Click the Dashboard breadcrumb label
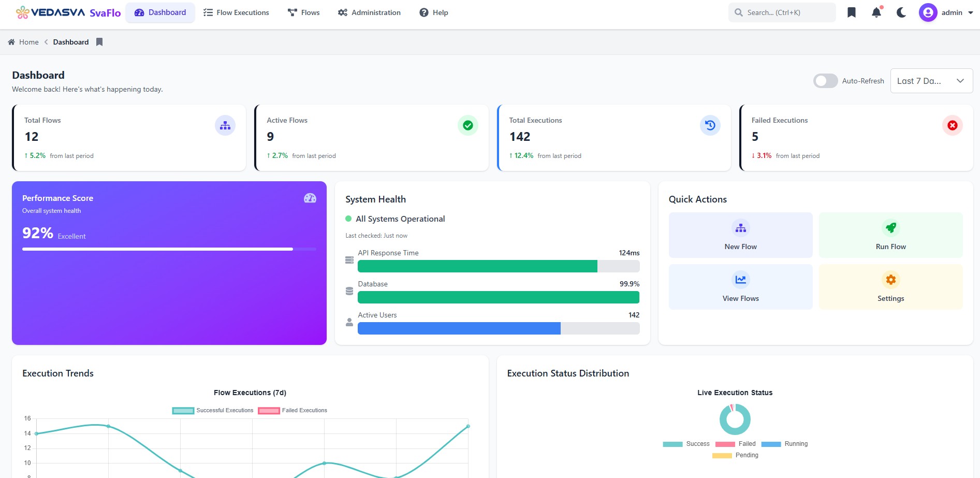 pos(71,42)
